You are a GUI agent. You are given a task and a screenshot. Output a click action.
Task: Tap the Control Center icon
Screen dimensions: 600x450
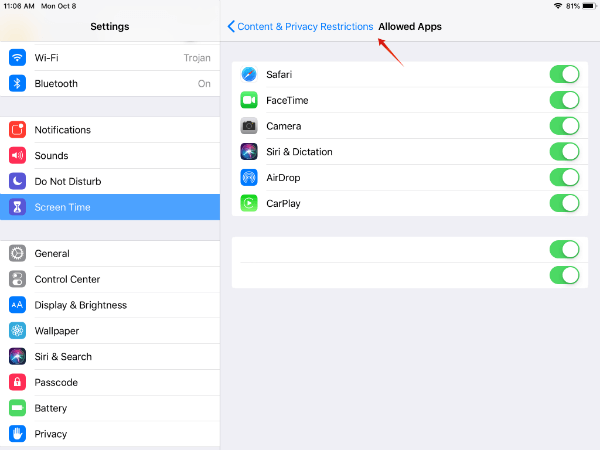pyautogui.click(x=17, y=279)
